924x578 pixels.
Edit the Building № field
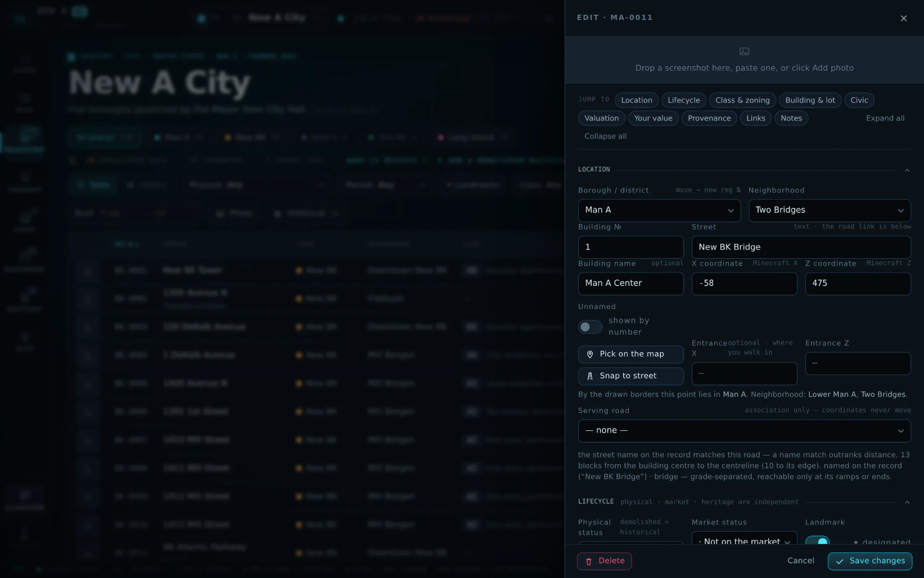pos(630,247)
